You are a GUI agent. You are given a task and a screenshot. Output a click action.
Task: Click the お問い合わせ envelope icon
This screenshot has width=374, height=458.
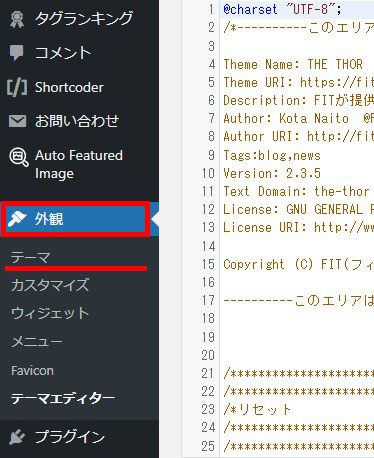coord(17,121)
